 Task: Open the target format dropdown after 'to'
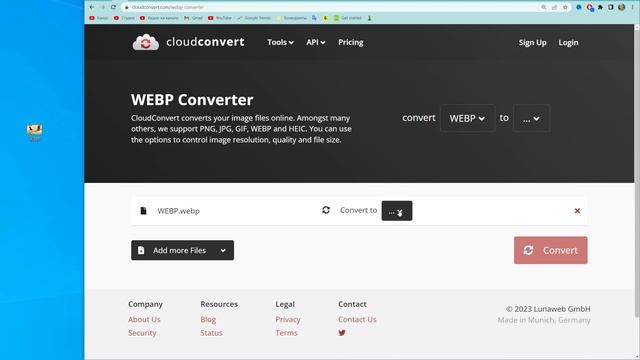(x=531, y=118)
